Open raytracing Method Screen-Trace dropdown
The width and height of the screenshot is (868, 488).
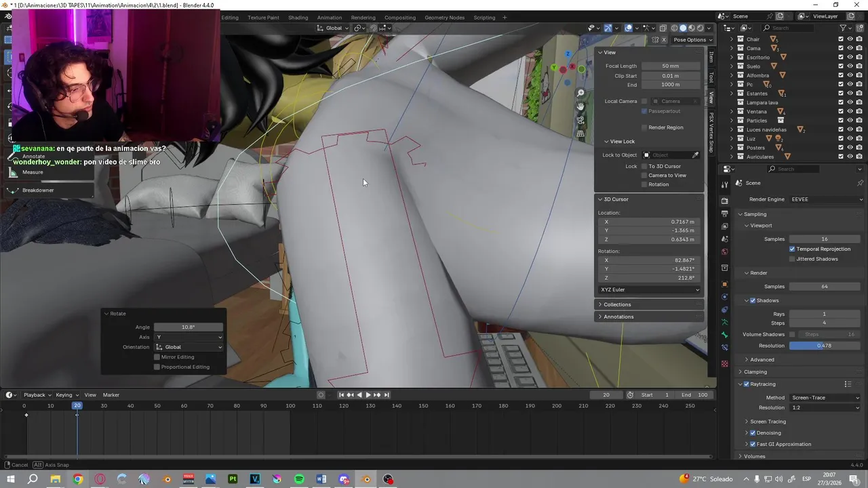click(825, 398)
